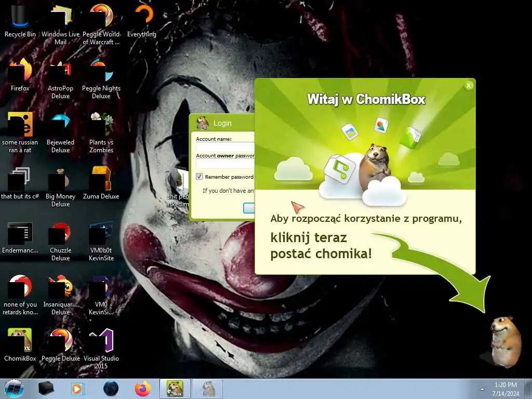This screenshot has height=399, width=532.
Task: Select the 'none of you' desktop icon
Action: point(20,295)
